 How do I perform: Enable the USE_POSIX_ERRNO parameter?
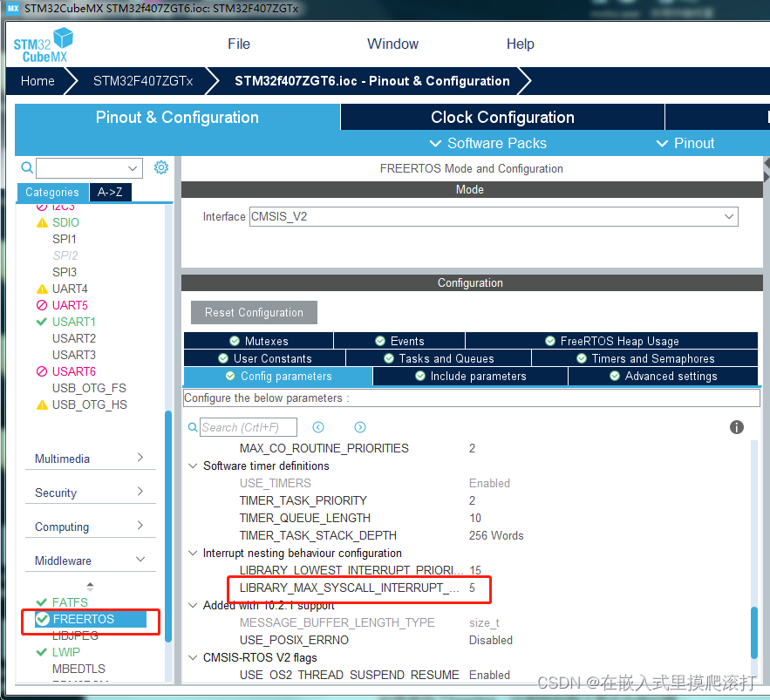pos(490,640)
